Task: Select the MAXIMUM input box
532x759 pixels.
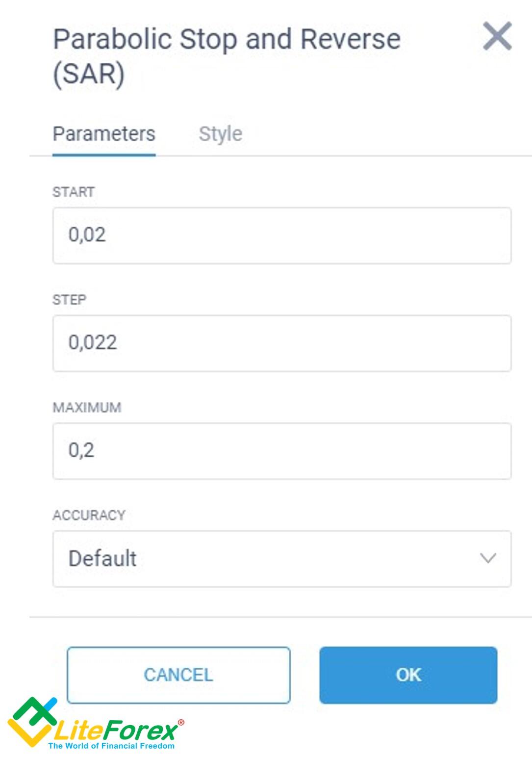Action: coord(282,451)
